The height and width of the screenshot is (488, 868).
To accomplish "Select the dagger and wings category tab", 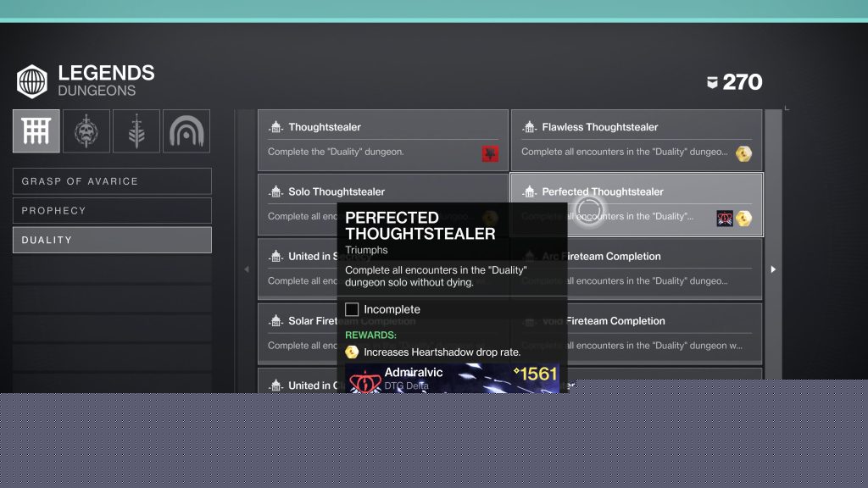I will [136, 131].
